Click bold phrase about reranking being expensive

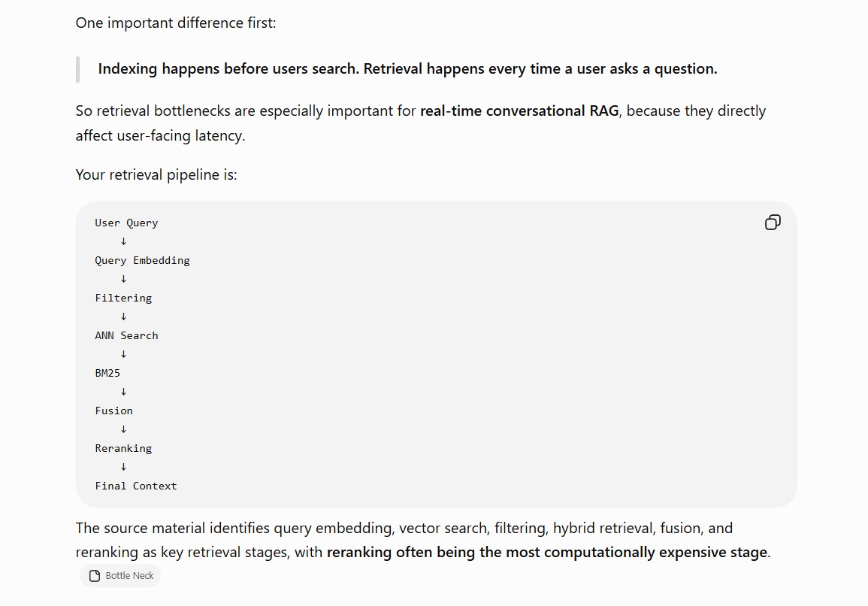[547, 553]
